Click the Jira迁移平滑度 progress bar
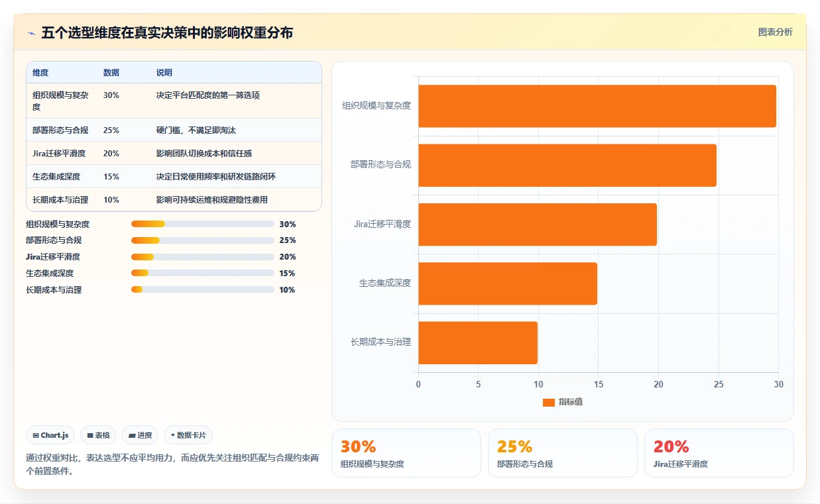The height and width of the screenshot is (504, 820). (x=203, y=257)
